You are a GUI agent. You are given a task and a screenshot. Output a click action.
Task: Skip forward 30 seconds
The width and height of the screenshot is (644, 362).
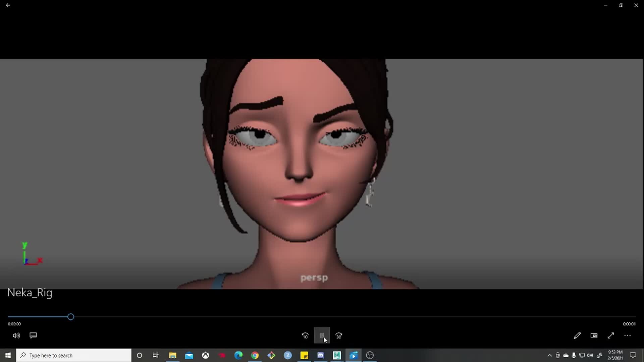click(x=339, y=335)
